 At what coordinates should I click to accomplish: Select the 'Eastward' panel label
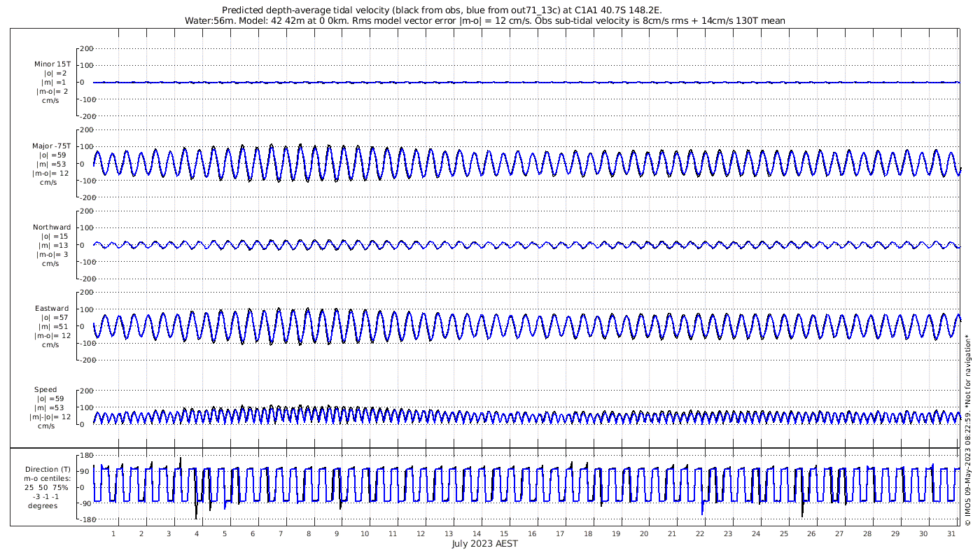[x=52, y=309]
